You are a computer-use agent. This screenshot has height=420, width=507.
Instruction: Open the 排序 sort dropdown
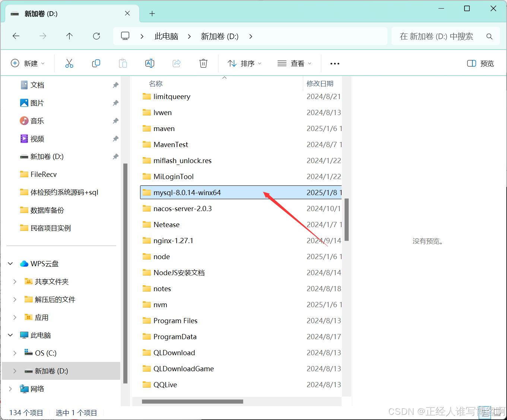[244, 63]
